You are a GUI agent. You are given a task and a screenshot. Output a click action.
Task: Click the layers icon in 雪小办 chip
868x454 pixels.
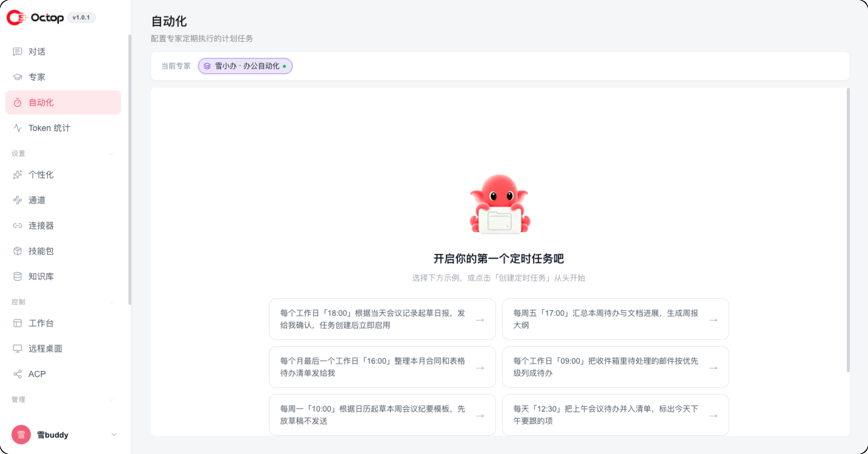(207, 66)
